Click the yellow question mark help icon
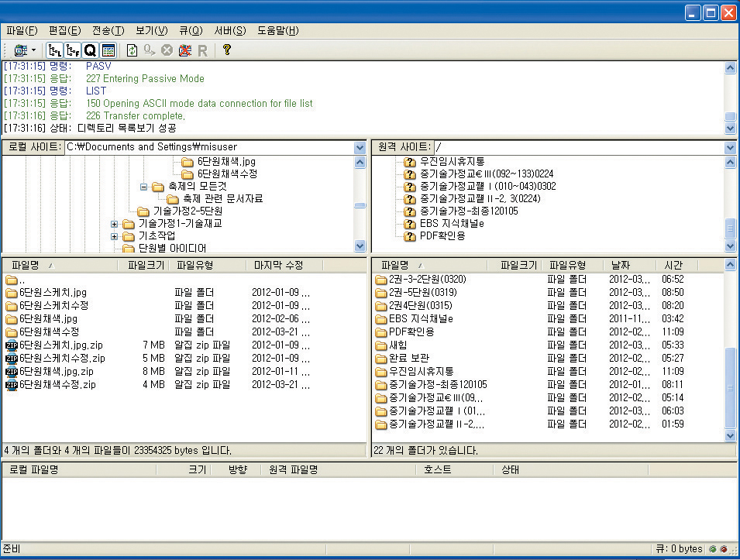This screenshot has height=560, width=740. tap(226, 50)
